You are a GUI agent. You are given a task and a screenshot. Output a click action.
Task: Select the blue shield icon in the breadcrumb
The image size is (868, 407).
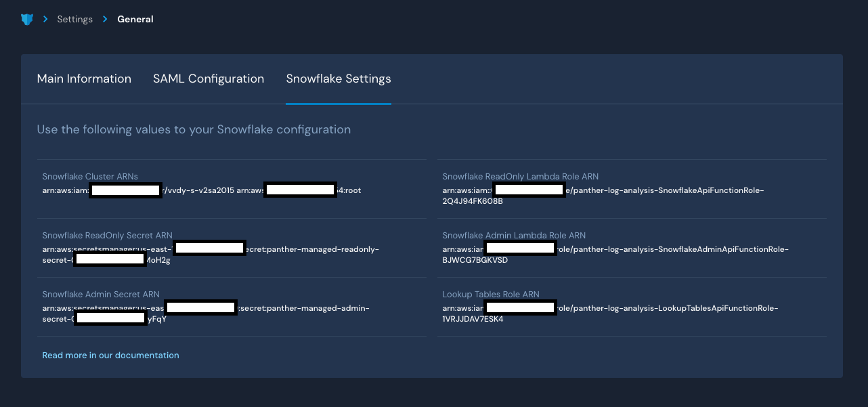(x=27, y=19)
